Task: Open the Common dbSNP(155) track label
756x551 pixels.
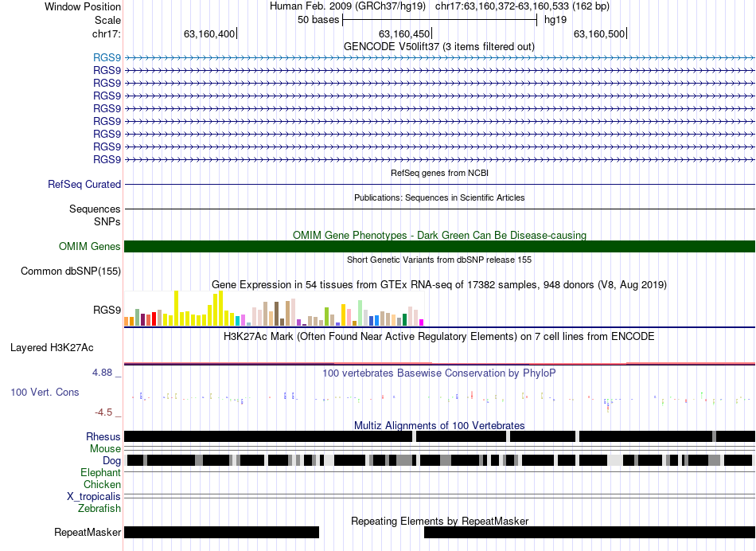Action: tap(71, 272)
